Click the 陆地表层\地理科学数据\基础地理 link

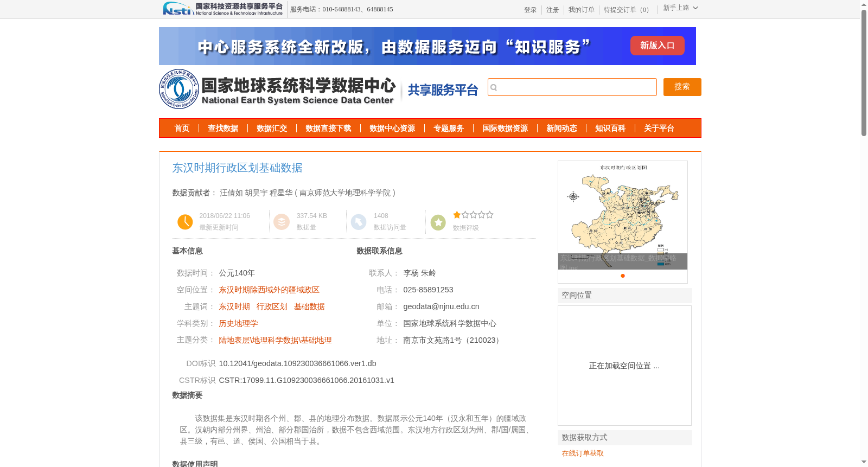point(275,341)
